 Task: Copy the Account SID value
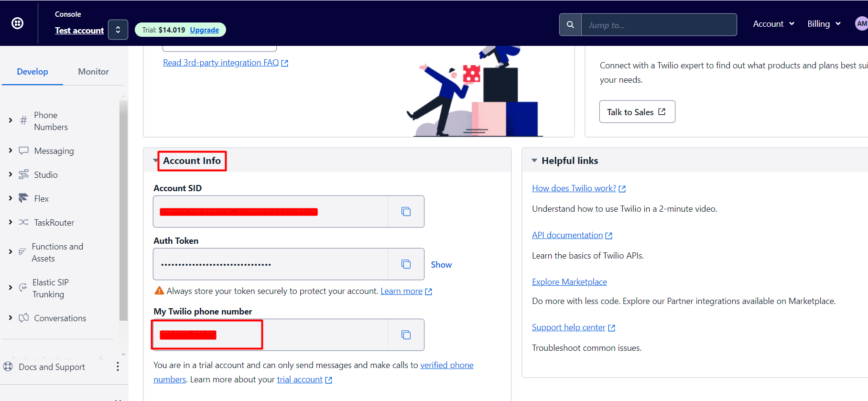tap(406, 211)
